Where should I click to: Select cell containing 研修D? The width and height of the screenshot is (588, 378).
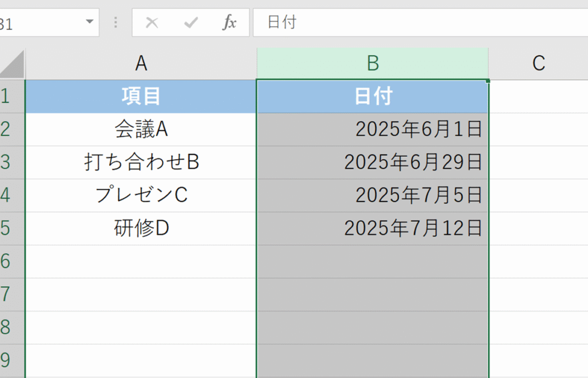(x=141, y=229)
